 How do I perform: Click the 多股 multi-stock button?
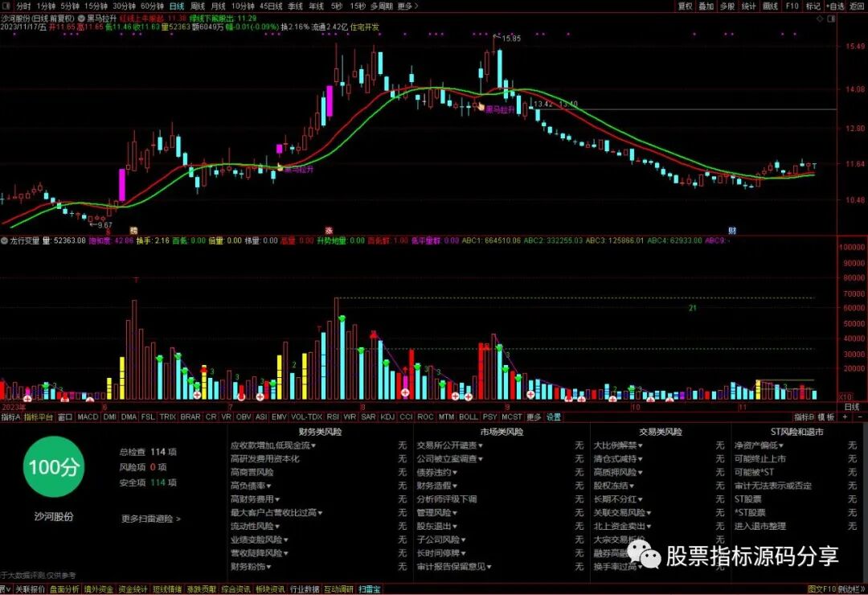pyautogui.click(x=727, y=6)
